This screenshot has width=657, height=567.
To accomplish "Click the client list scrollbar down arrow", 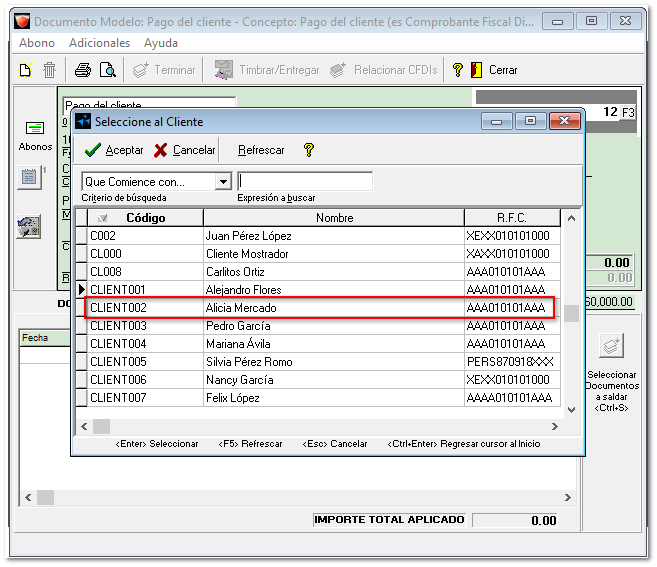I will [571, 409].
